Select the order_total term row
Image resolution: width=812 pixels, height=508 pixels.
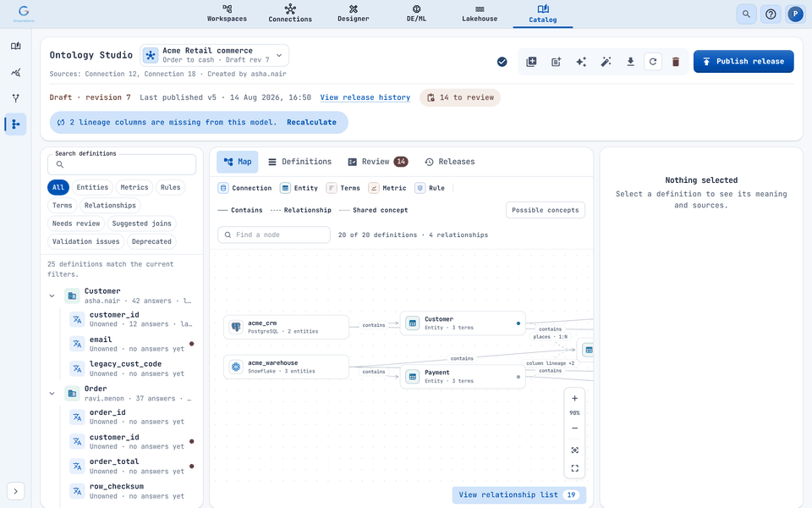point(132,466)
